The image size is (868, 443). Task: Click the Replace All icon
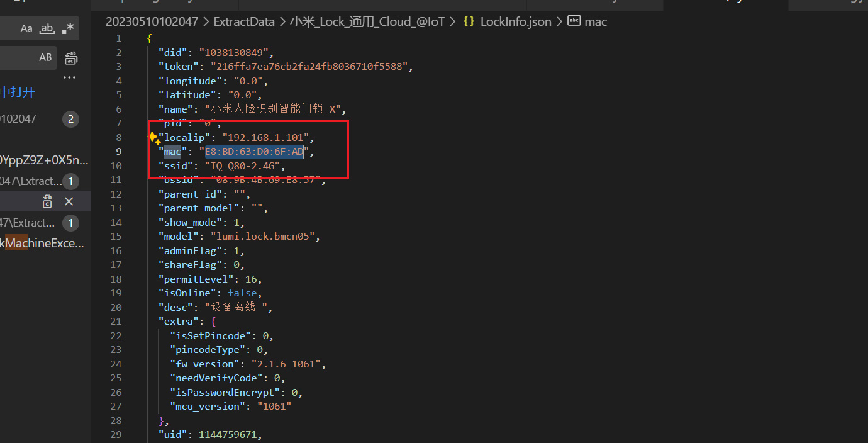[x=71, y=58]
